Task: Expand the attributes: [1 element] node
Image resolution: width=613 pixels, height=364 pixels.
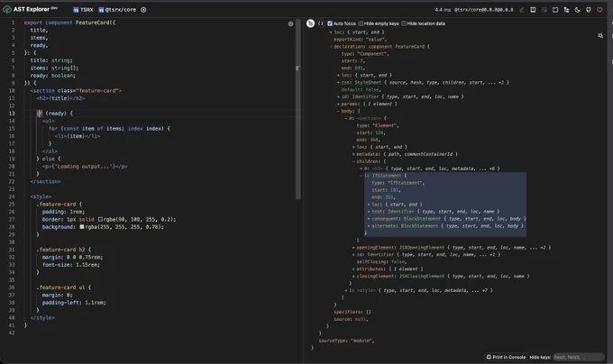Action: (x=353, y=268)
